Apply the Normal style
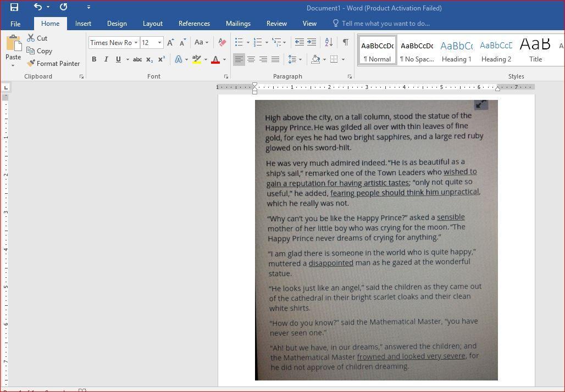The image size is (565, 392). click(x=377, y=50)
